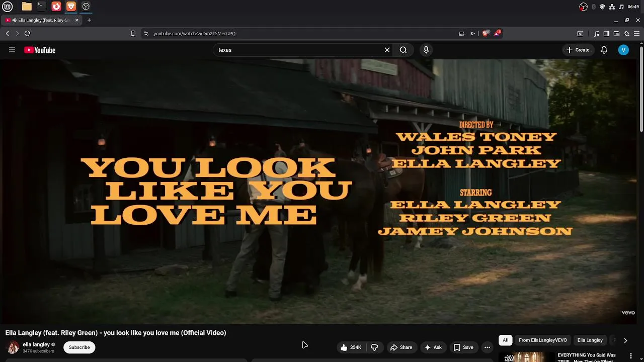The width and height of the screenshot is (644, 362).
Task: Open the shield security tray icon
Action: (602, 7)
